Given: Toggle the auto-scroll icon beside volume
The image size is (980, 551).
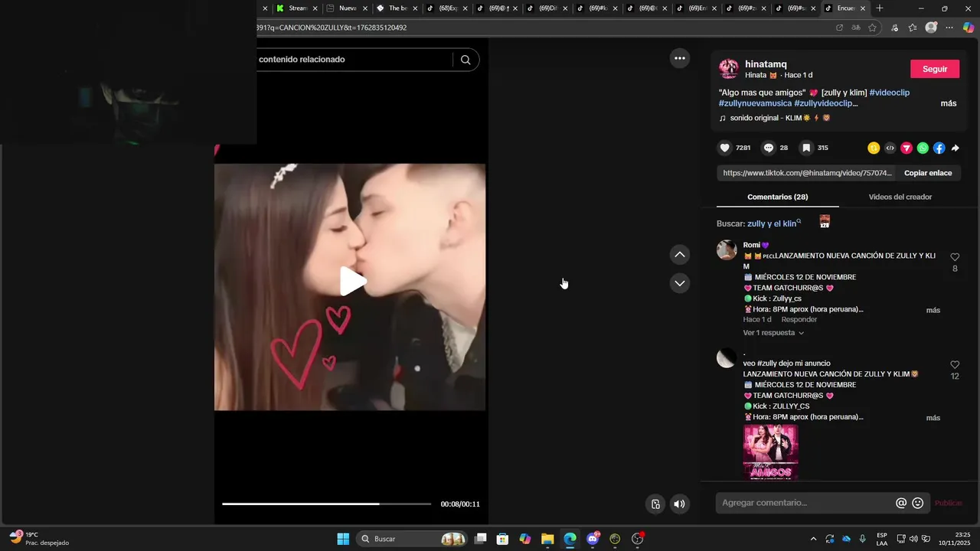Looking at the screenshot, I should click(x=655, y=504).
